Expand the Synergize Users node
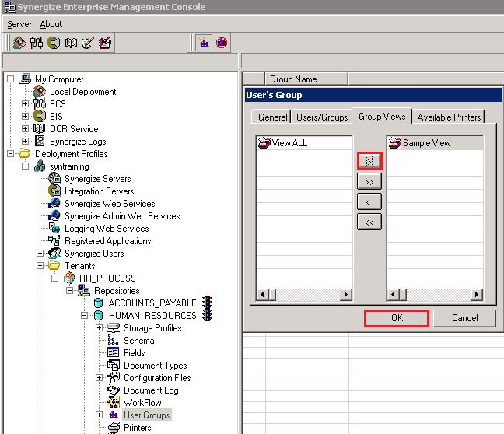The width and height of the screenshot is (504, 434). [x=40, y=254]
